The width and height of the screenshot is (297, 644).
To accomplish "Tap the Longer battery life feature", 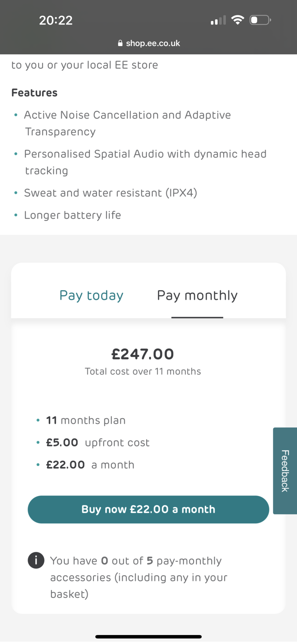I will coord(72,215).
